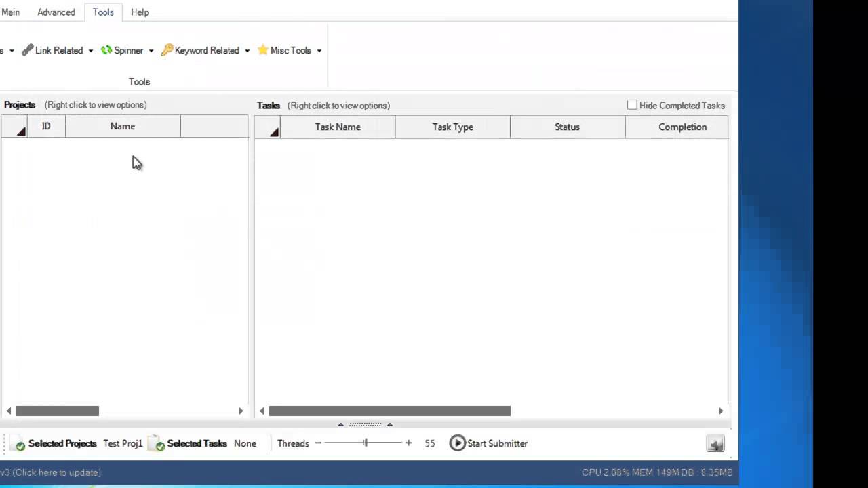Image resolution: width=868 pixels, height=488 pixels.
Task: Open the Help tab
Action: [x=140, y=12]
